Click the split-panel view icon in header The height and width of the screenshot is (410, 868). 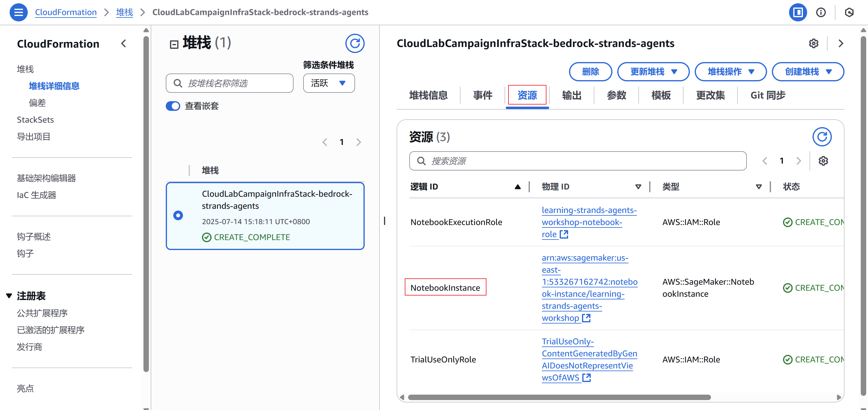pyautogui.click(x=797, y=12)
